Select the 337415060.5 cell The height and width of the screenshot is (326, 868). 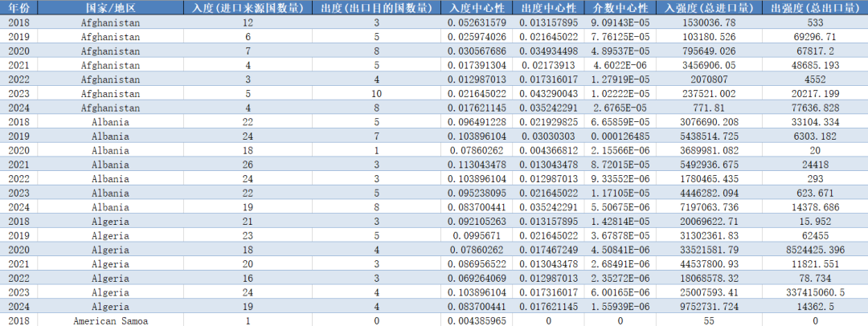point(815,292)
